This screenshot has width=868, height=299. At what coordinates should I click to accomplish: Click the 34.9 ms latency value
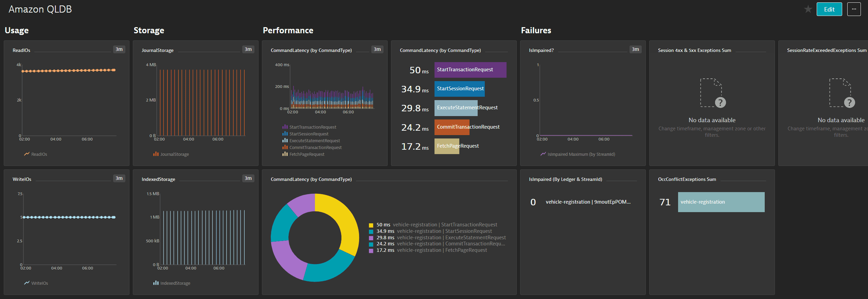(x=415, y=89)
